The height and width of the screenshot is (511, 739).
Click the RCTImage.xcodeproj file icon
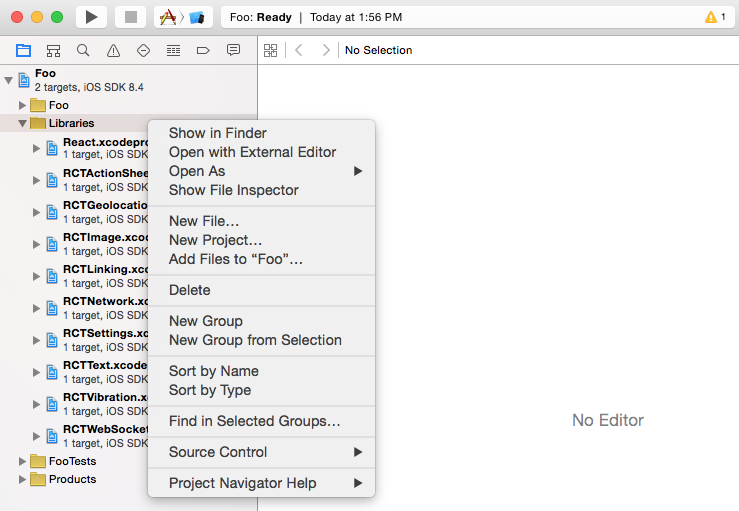pos(52,244)
